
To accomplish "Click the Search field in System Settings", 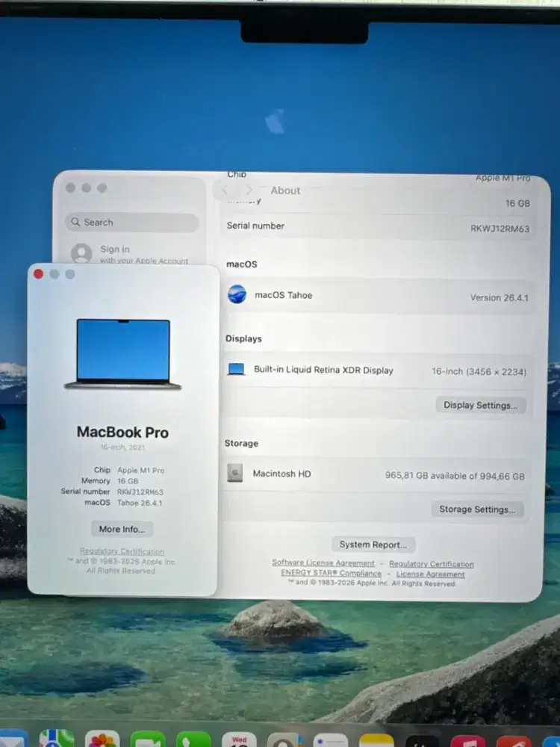I will 131,223.
